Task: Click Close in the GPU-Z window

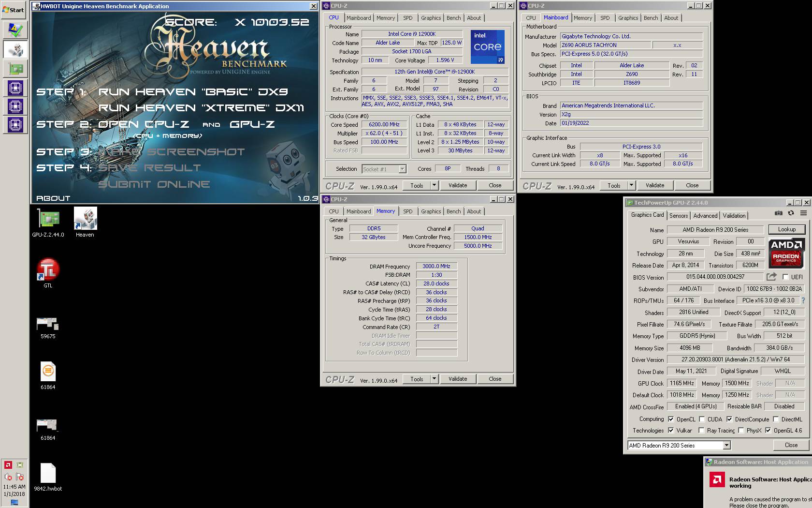Action: 791,445
